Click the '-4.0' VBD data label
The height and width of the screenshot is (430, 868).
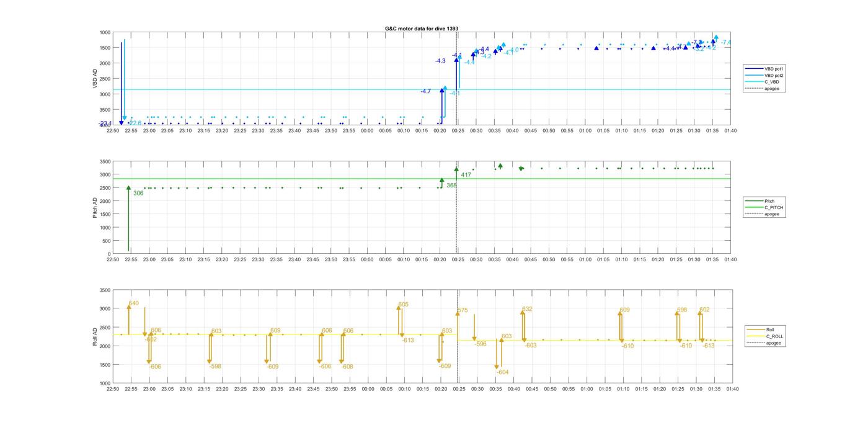tap(514, 50)
